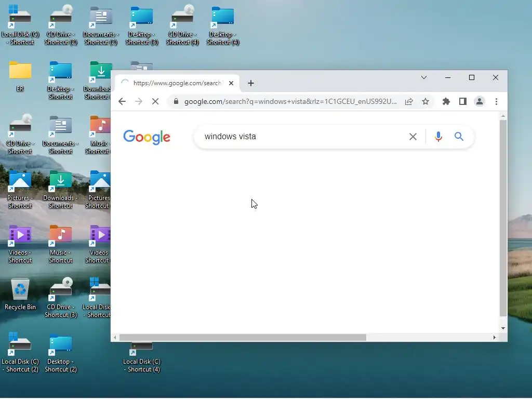Open a new tab with the plus button
The image size is (532, 399).
tap(251, 83)
